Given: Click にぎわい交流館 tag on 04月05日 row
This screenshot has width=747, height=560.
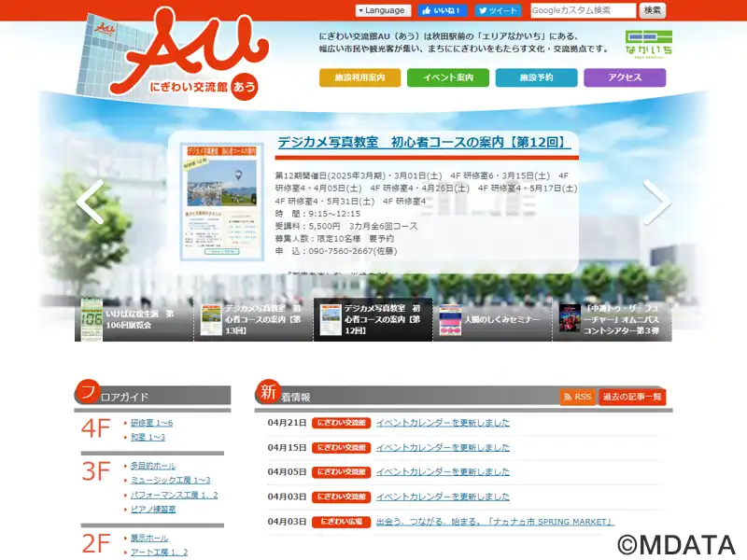Looking at the screenshot, I should click(341, 471).
